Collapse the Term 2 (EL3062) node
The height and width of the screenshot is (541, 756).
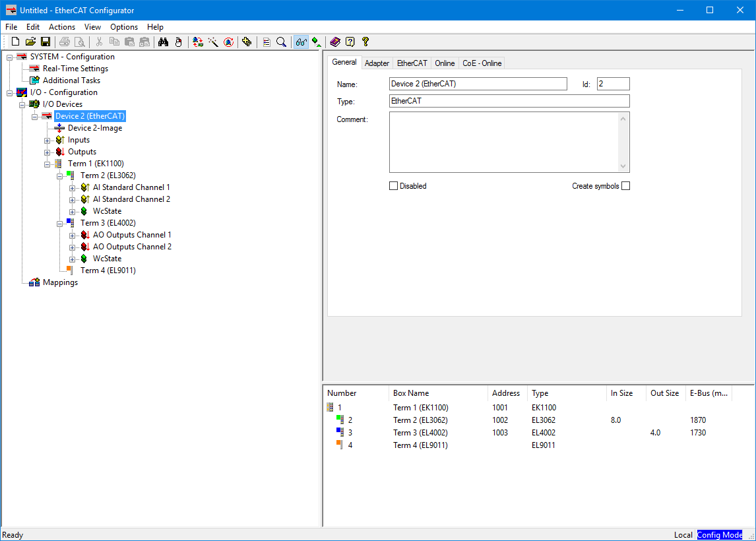coord(59,176)
